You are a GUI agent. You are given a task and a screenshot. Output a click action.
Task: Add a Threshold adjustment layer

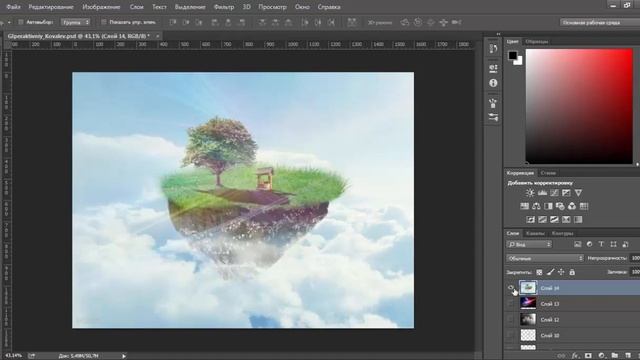click(554, 220)
